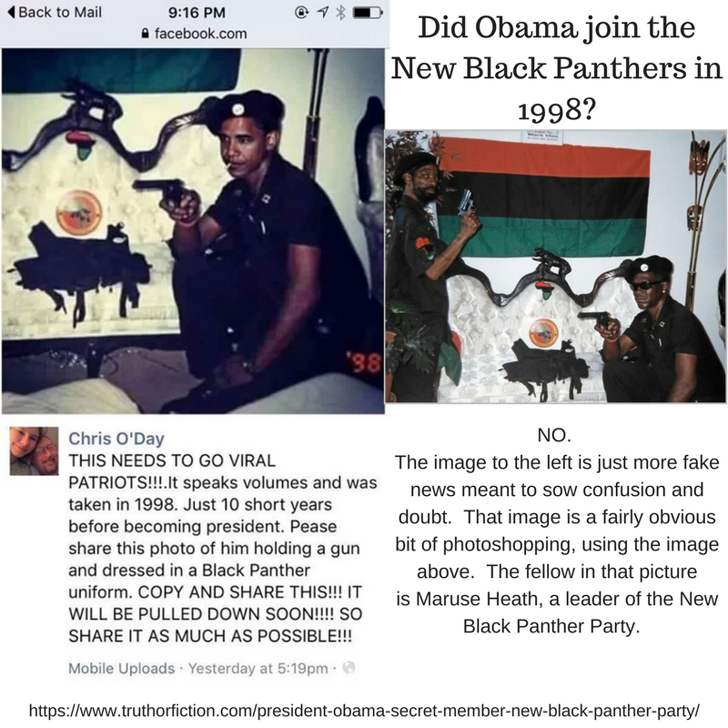This screenshot has width=728, height=728.
Task: Click the rotation lock status icon
Action: [x=301, y=13]
